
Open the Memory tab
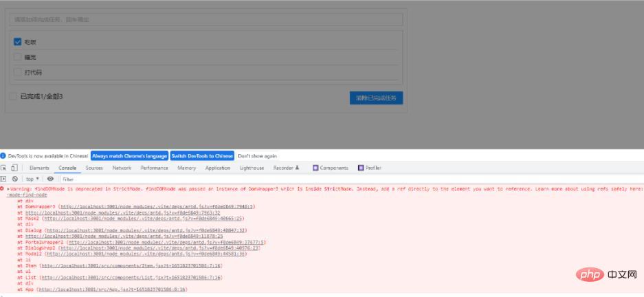point(186,168)
